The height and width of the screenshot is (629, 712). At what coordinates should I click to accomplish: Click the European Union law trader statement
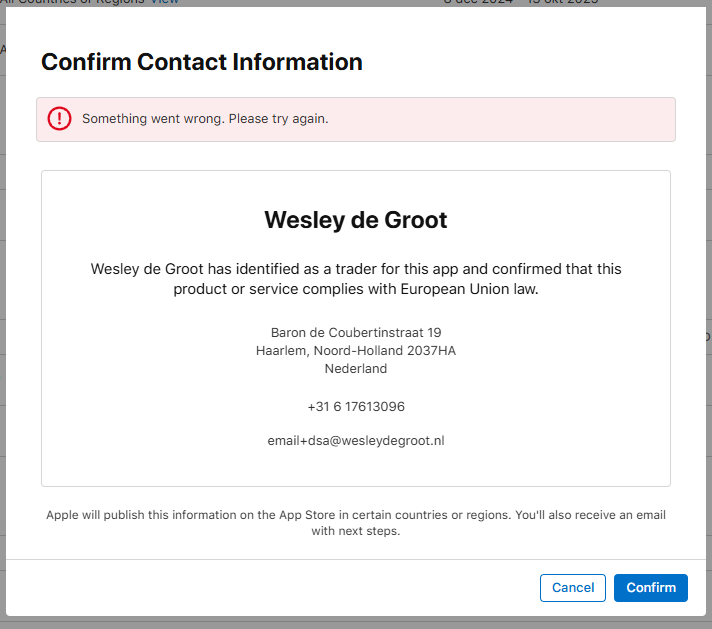pos(356,290)
